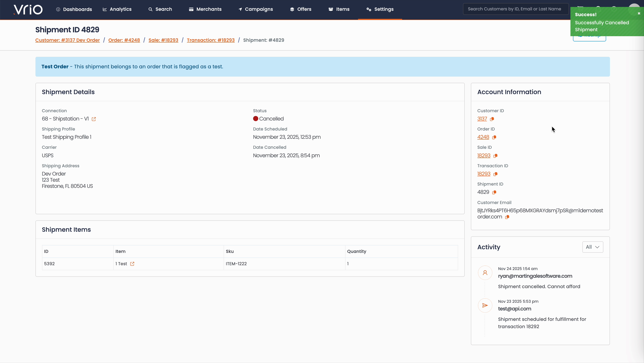The width and height of the screenshot is (644, 363).
Task: Copy Shipment ID 4829 to clipboard
Action: point(494,192)
